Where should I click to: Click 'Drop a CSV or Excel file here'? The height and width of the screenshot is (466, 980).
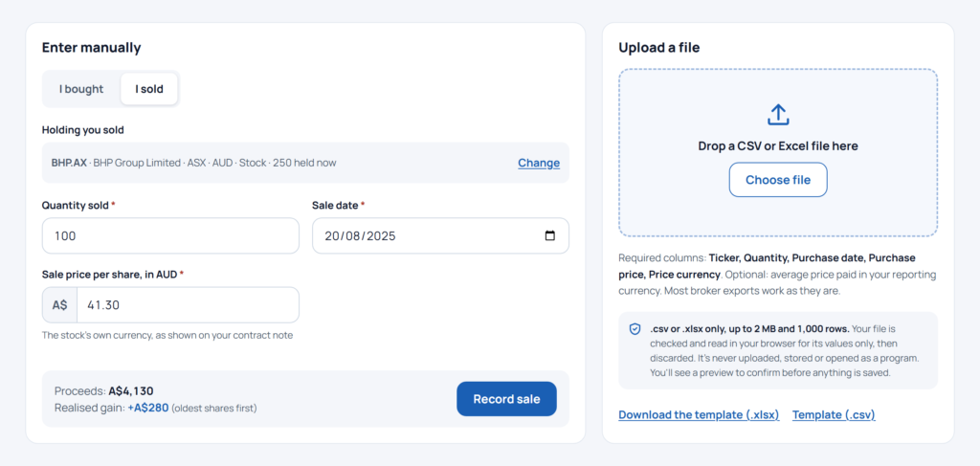pyautogui.click(x=778, y=146)
